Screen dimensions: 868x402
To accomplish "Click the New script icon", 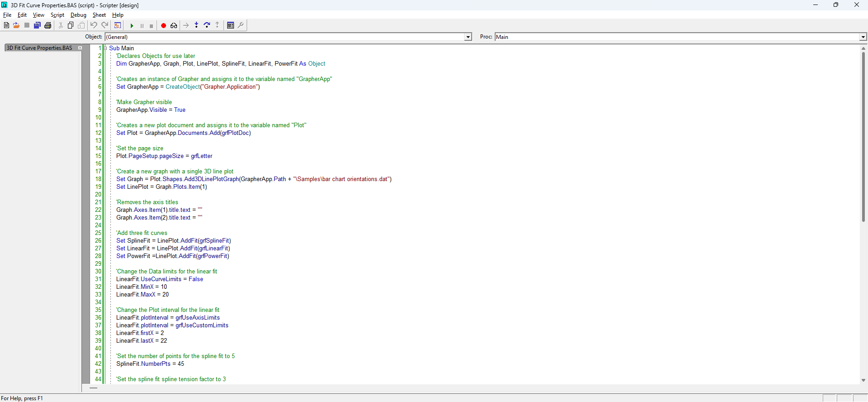I will (6, 25).
